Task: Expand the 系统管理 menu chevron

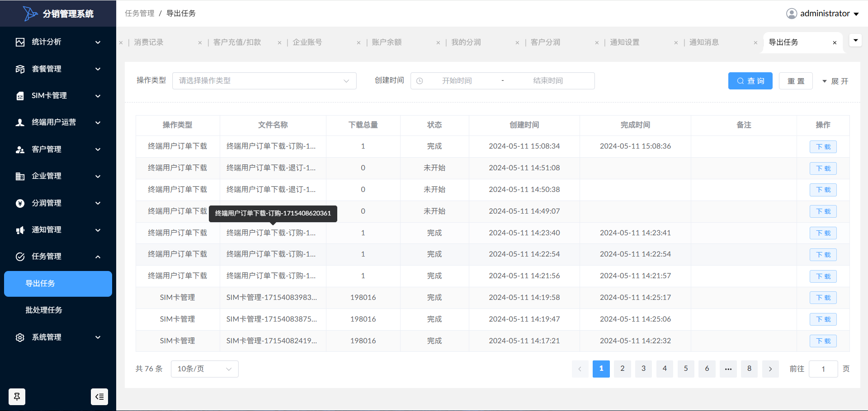Action: 98,337
